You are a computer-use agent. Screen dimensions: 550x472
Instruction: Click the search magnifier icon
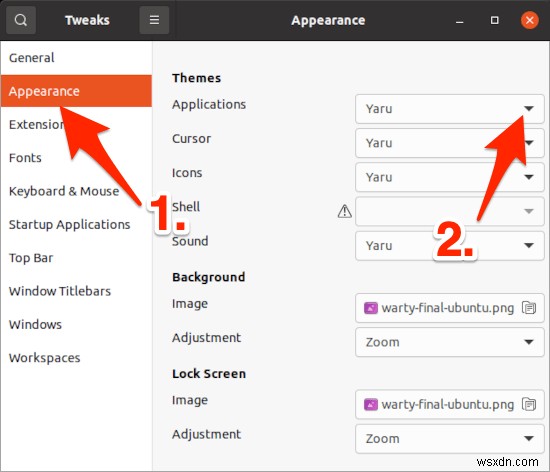(21, 20)
